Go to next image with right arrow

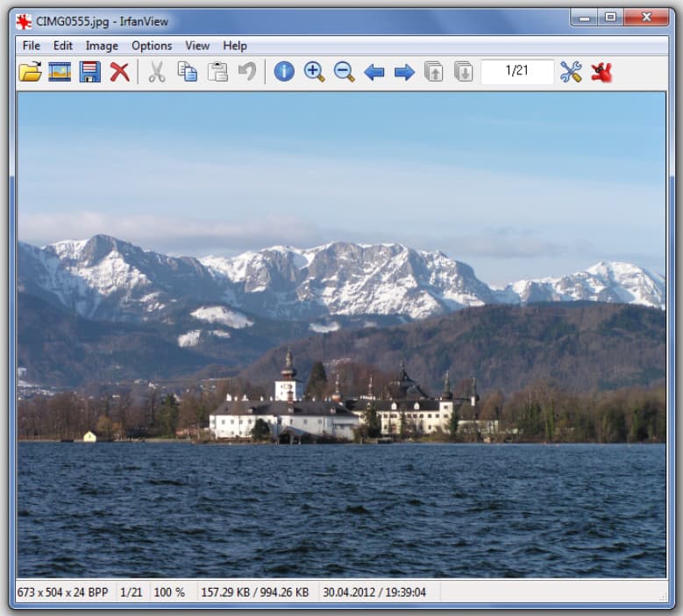404,72
